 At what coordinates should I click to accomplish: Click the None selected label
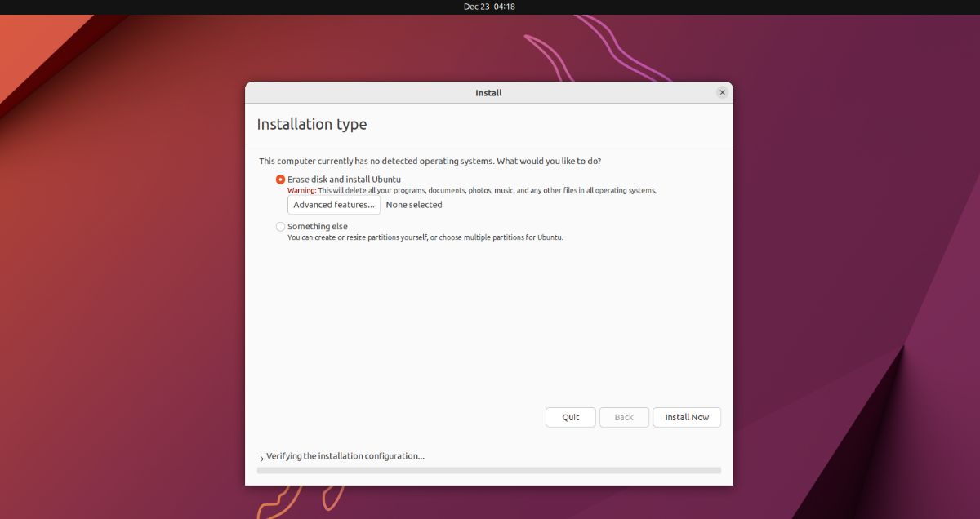414,205
